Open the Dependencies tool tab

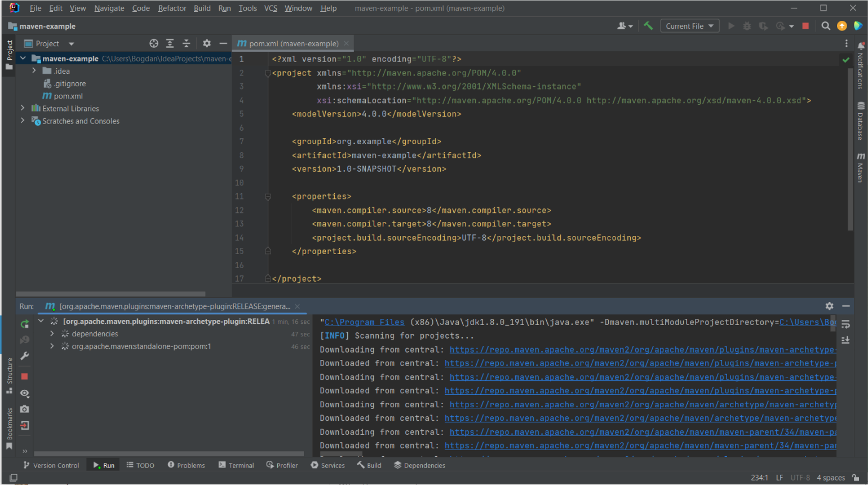pos(419,465)
